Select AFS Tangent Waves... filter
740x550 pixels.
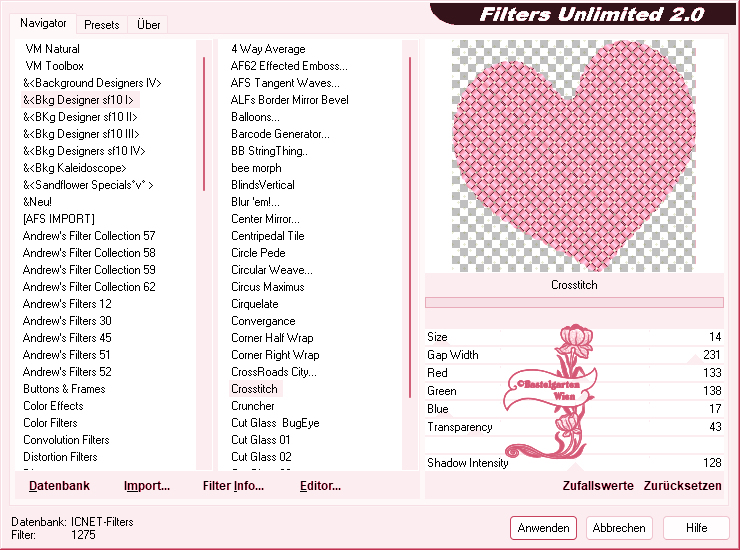point(285,83)
